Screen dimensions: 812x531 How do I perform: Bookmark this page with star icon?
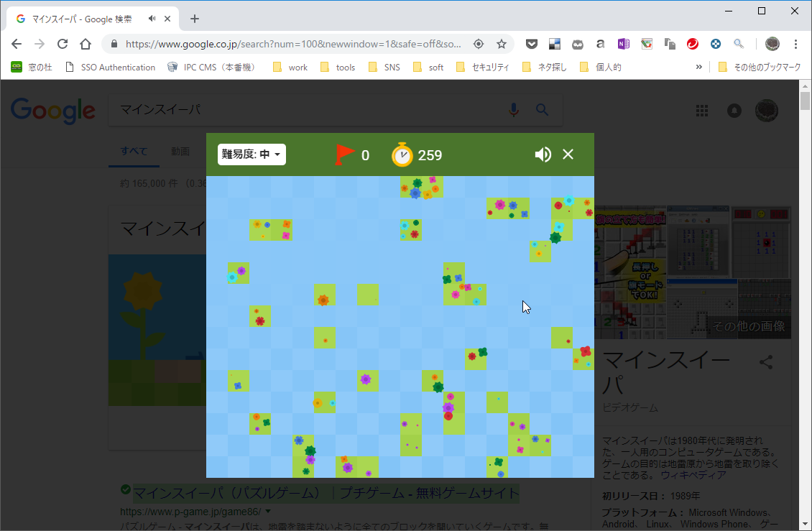point(502,44)
